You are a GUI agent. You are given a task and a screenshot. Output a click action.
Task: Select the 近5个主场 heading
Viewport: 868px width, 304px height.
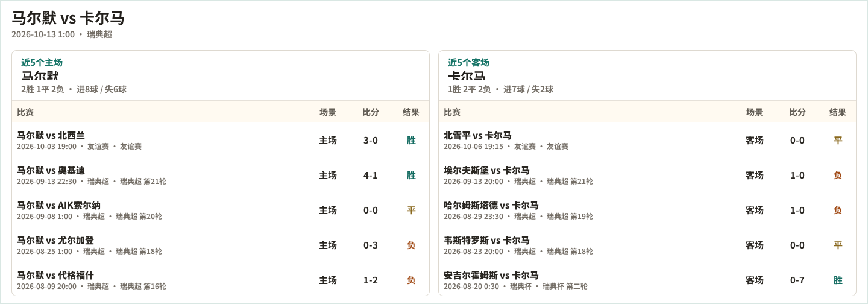42,62
